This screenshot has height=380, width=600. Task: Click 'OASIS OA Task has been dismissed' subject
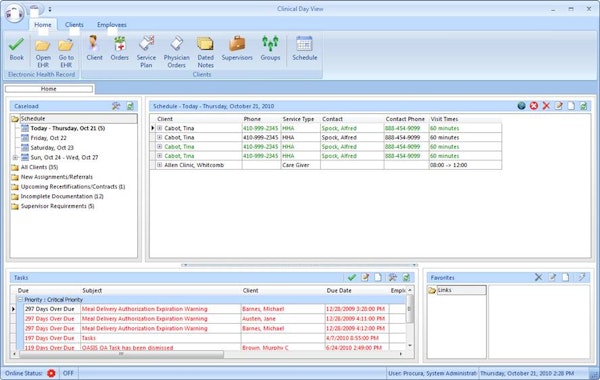pos(127,347)
